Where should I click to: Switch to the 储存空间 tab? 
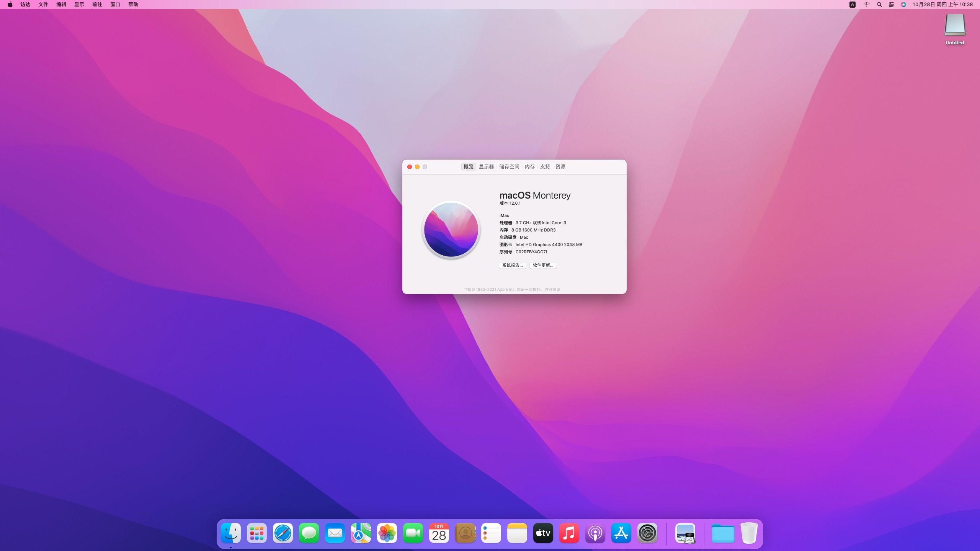(x=509, y=167)
